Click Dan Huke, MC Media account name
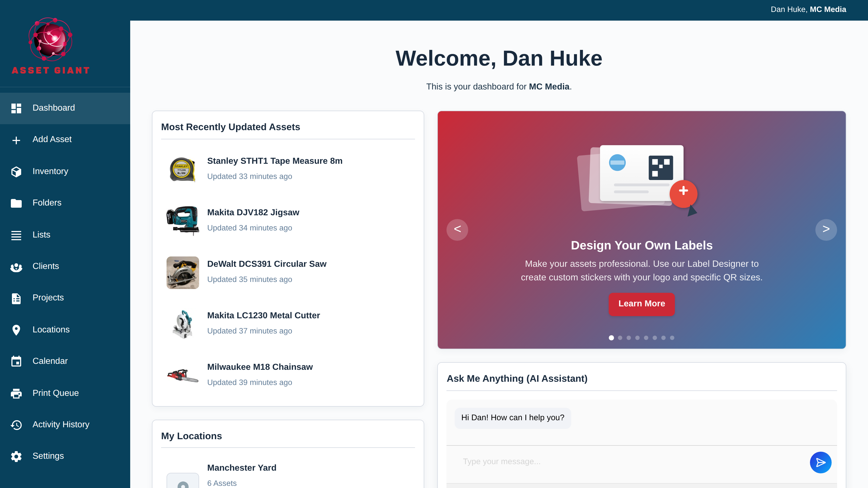 pyautogui.click(x=808, y=9)
